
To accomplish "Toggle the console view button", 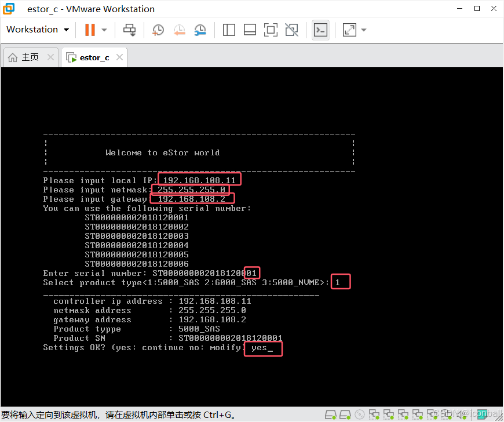I will click(320, 30).
